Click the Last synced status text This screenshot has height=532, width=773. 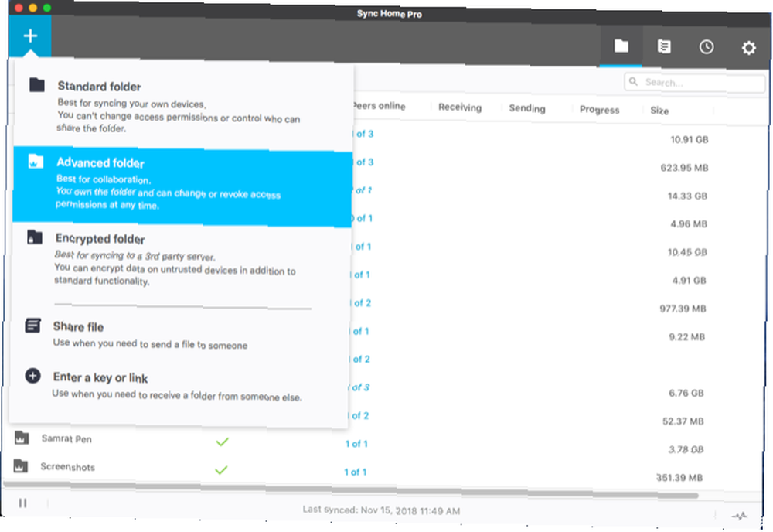[381, 510]
